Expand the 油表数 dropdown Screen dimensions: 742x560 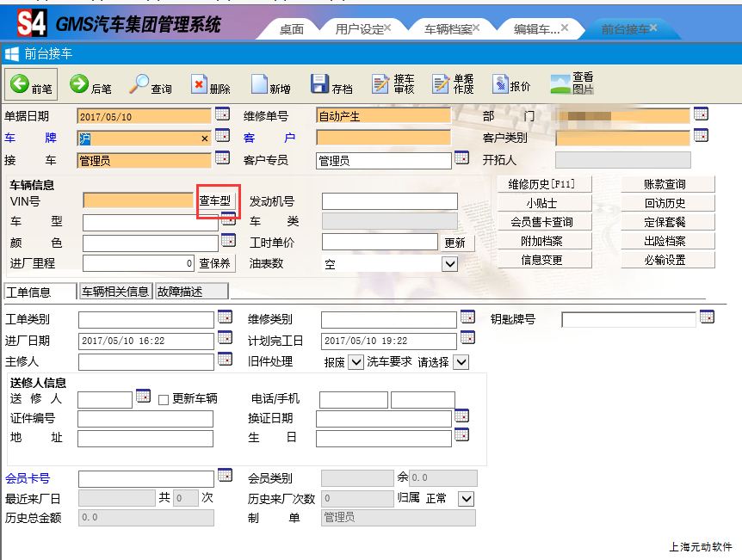click(x=449, y=264)
